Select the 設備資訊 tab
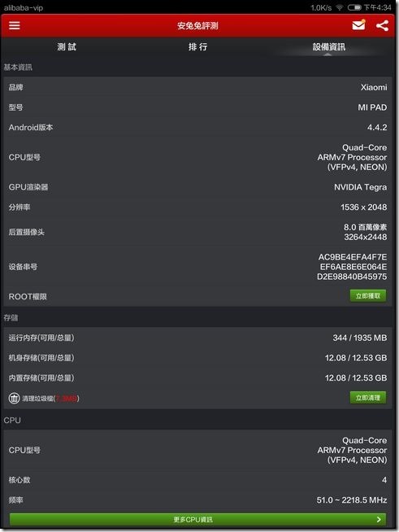This screenshot has width=399, height=532. click(x=328, y=47)
